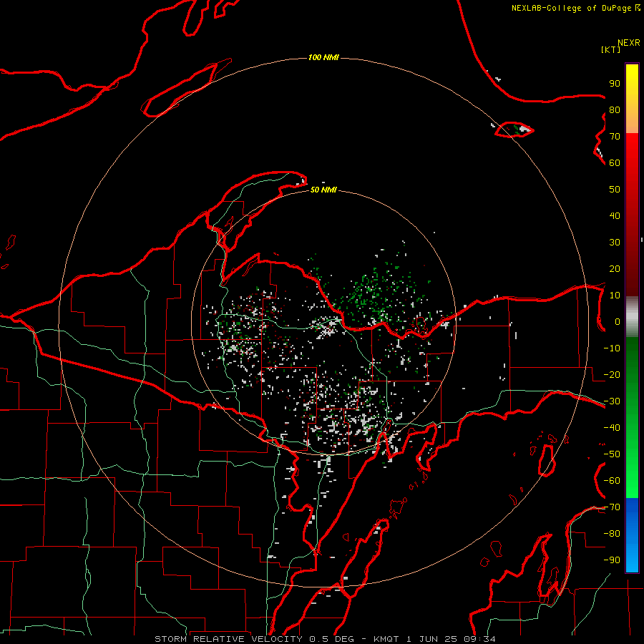Click the gray zero-velocity segment of color bar

point(632,317)
